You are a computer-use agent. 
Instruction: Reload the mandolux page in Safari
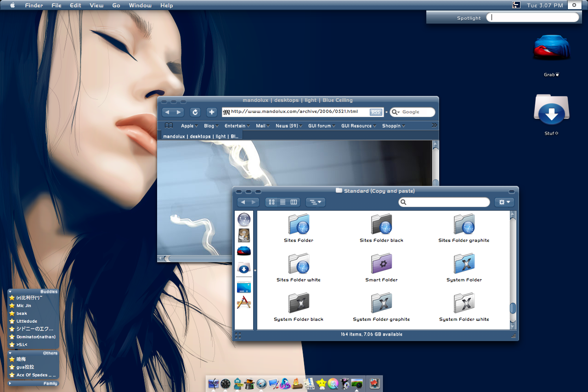coord(195,112)
